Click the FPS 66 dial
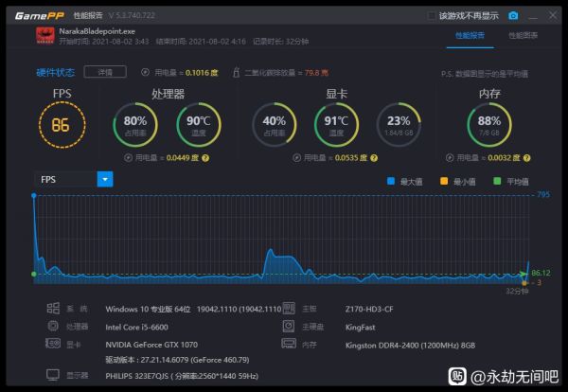 [62, 125]
